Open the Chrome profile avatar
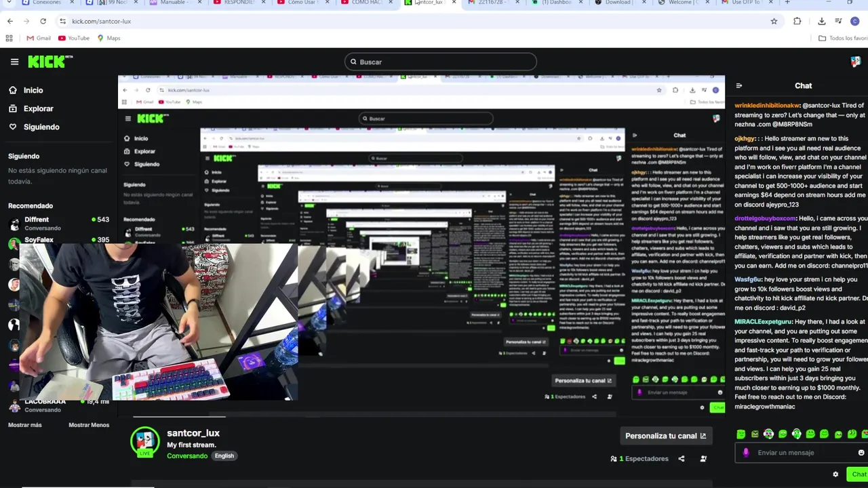868x488 pixels. 854,21
